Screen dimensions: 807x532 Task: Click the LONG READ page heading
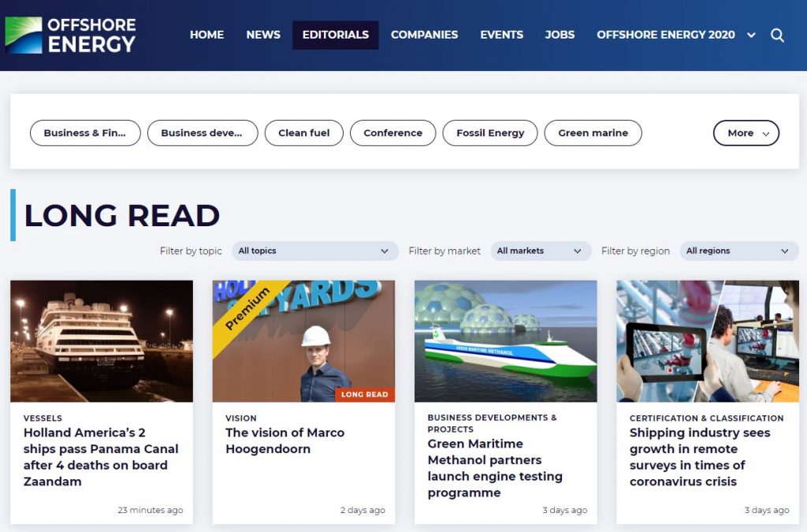pos(122,215)
